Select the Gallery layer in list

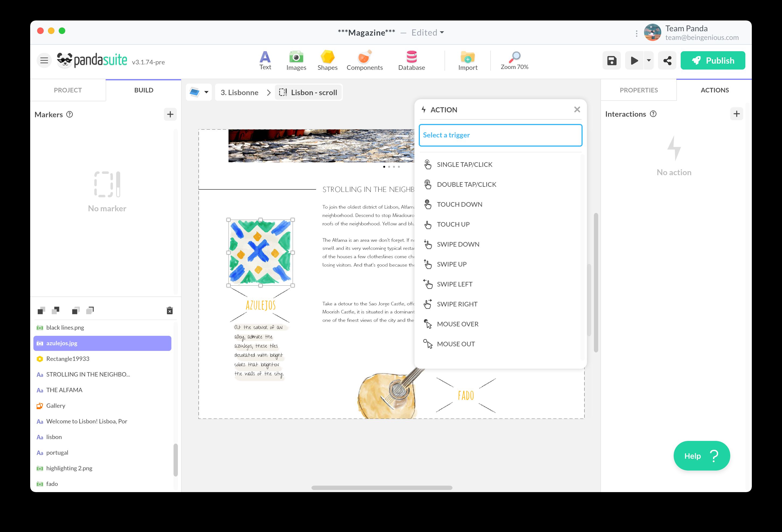coord(56,406)
